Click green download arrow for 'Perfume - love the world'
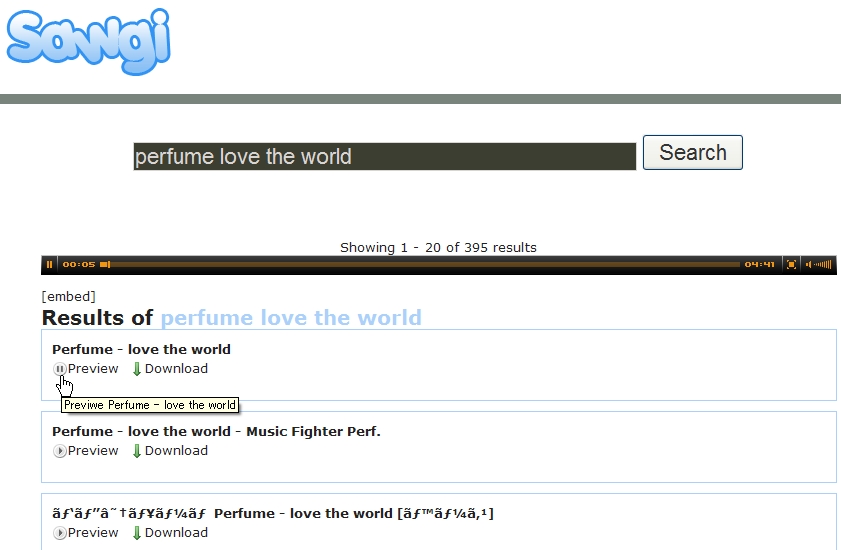Viewport: 841px width, 550px height. pos(137,369)
